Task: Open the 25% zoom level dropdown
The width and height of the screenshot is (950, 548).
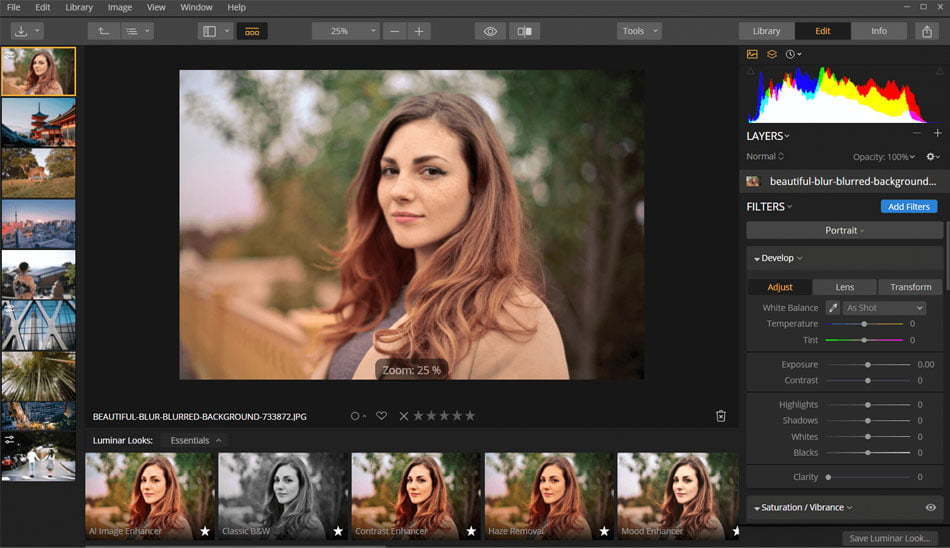Action: point(346,31)
